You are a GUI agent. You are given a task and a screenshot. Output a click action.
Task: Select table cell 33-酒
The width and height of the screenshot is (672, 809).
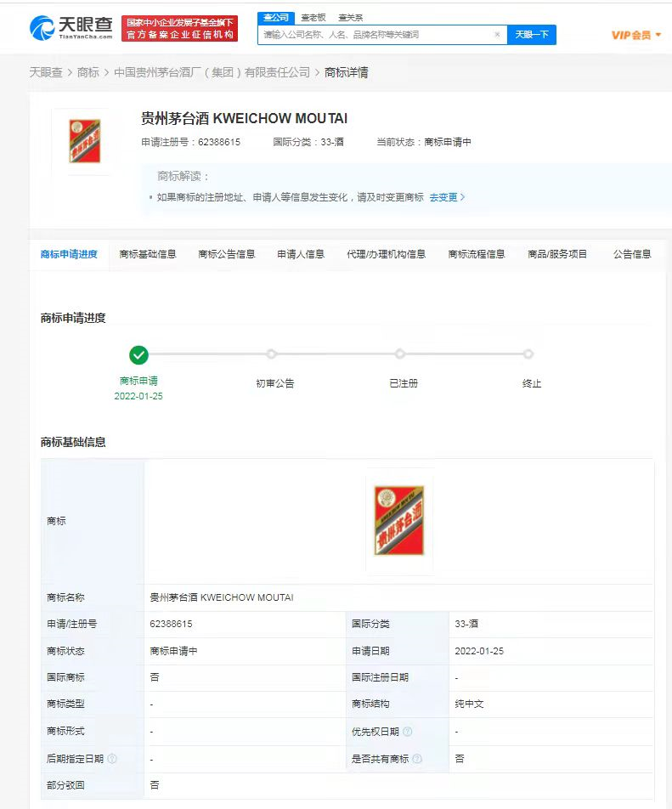466,625
